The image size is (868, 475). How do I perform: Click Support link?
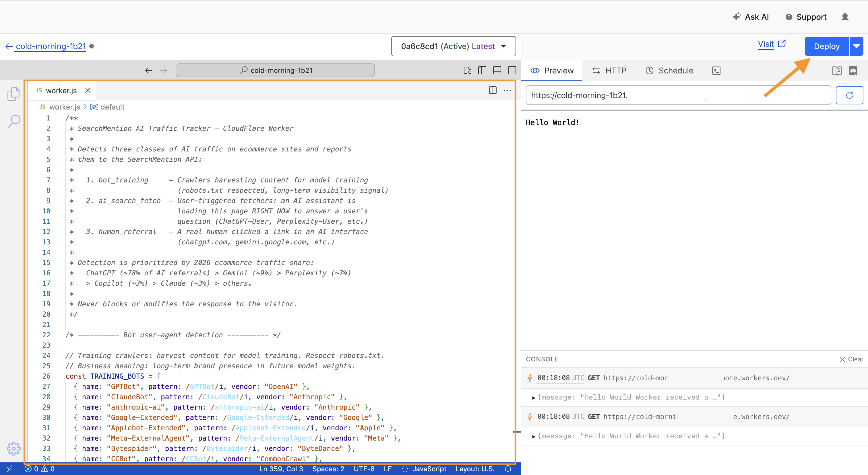point(806,17)
